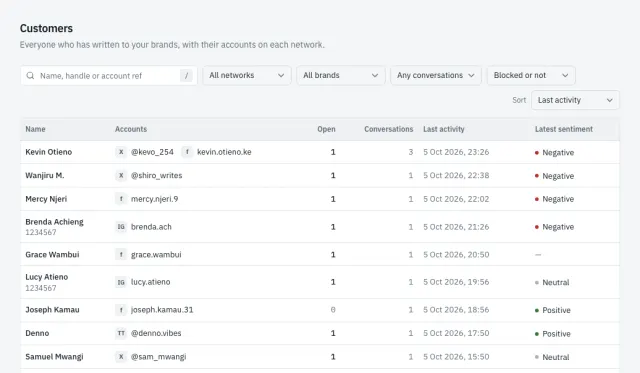Click X icon next to @shiro_writes
The width and height of the screenshot is (640, 373).
pos(121,175)
